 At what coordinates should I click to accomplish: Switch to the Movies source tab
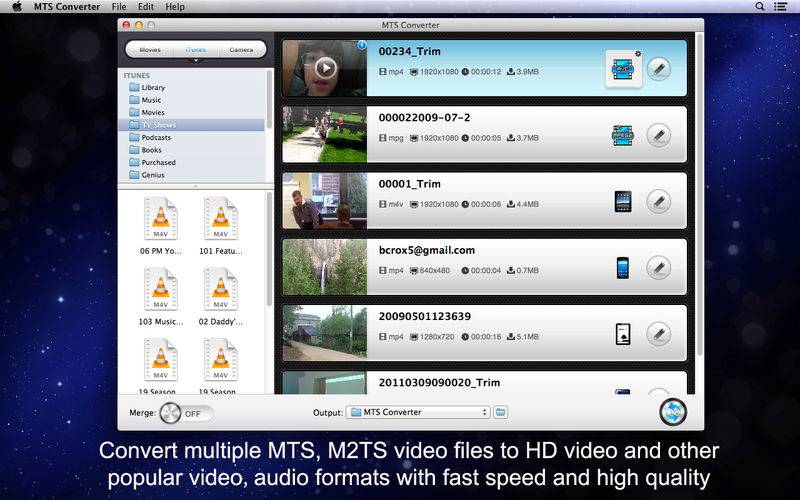(149, 49)
